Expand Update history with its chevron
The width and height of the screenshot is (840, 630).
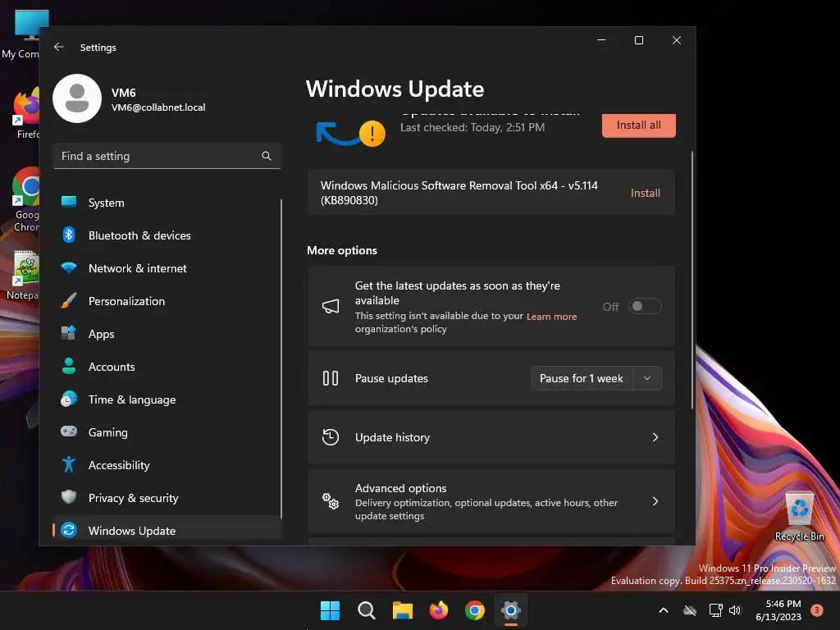(655, 437)
